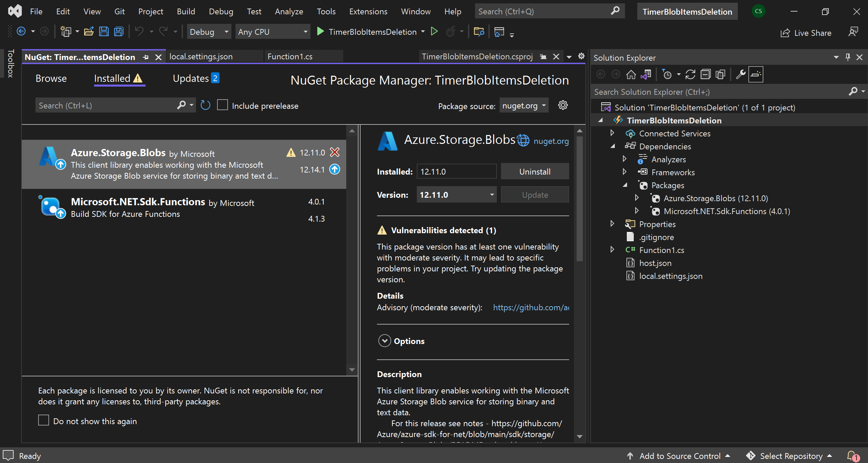Open the Toolbox side panel
The image size is (868, 463).
(11, 63)
